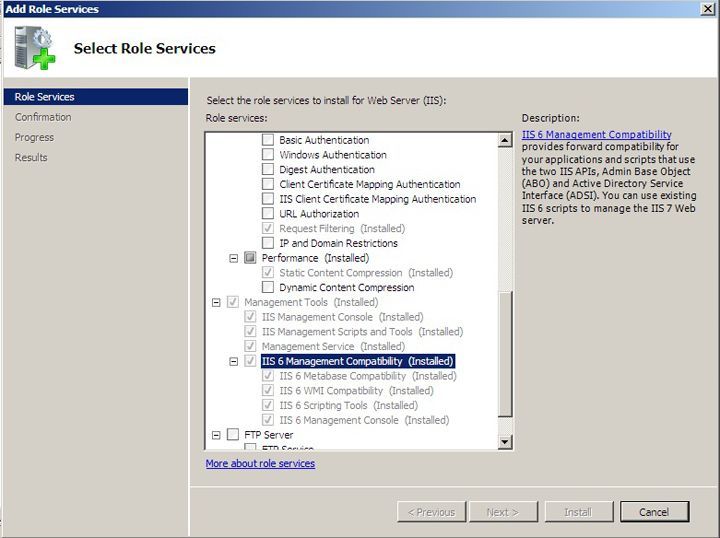Tick the URL Authorization checkbox
Image resolution: width=720 pixels, height=538 pixels.
(268, 213)
